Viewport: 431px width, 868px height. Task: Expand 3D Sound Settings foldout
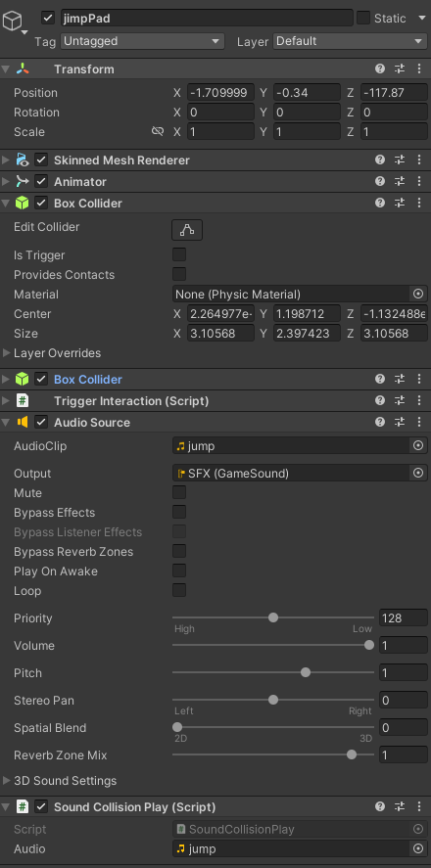(7, 781)
